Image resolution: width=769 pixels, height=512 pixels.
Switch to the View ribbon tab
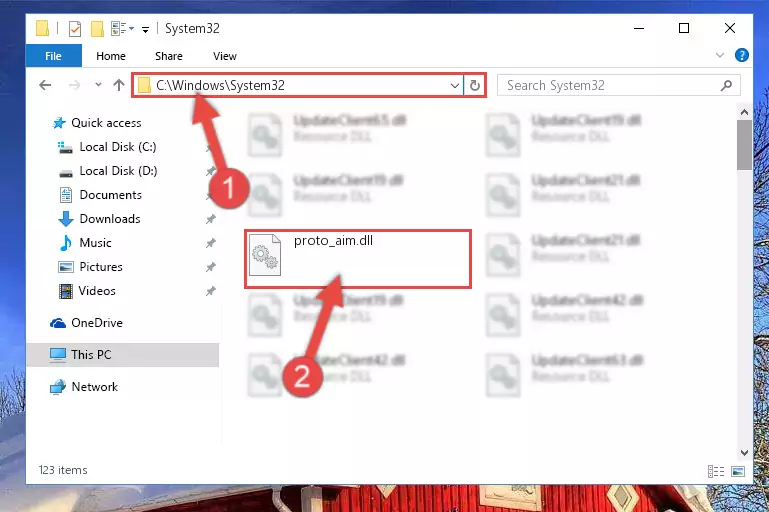225,56
